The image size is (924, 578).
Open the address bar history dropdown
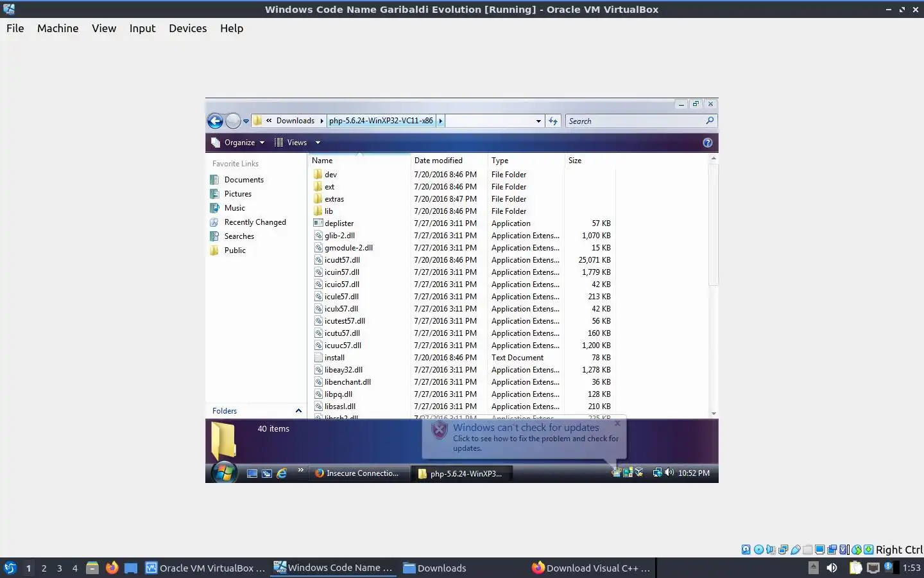tap(538, 121)
